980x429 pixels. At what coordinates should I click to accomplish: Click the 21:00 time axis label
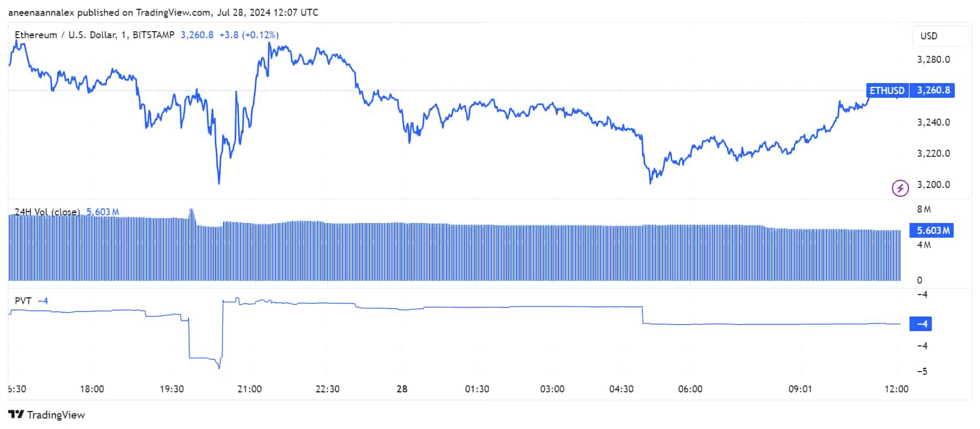[249, 389]
